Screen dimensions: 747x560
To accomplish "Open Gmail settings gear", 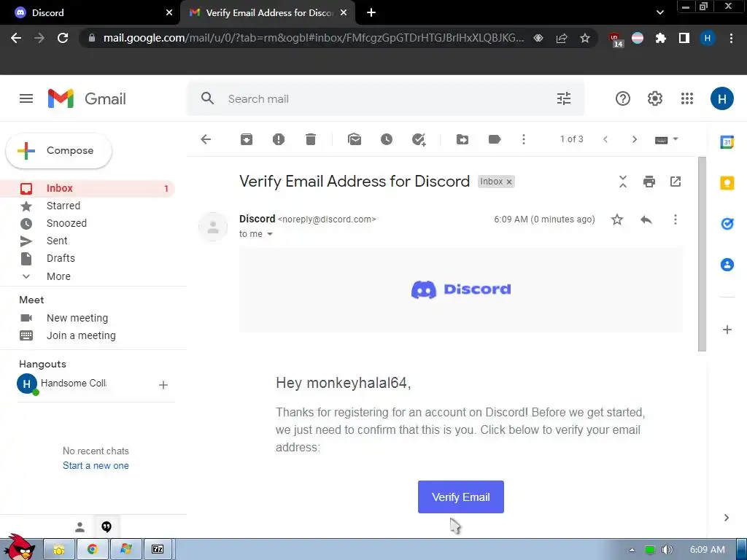I will pos(655,98).
